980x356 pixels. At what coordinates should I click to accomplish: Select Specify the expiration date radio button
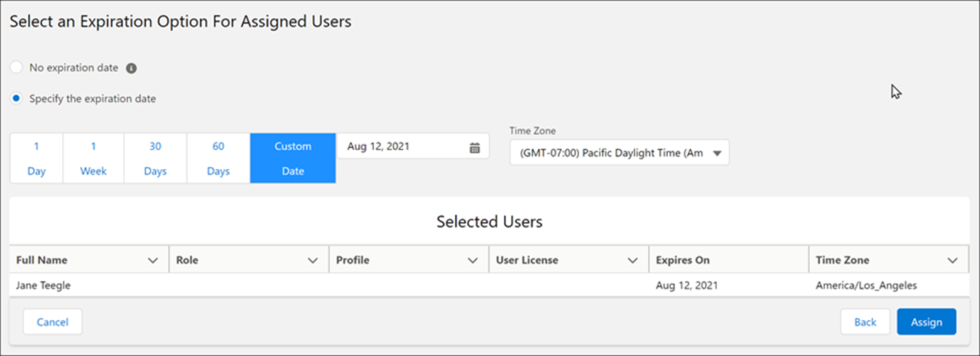pos(17,99)
